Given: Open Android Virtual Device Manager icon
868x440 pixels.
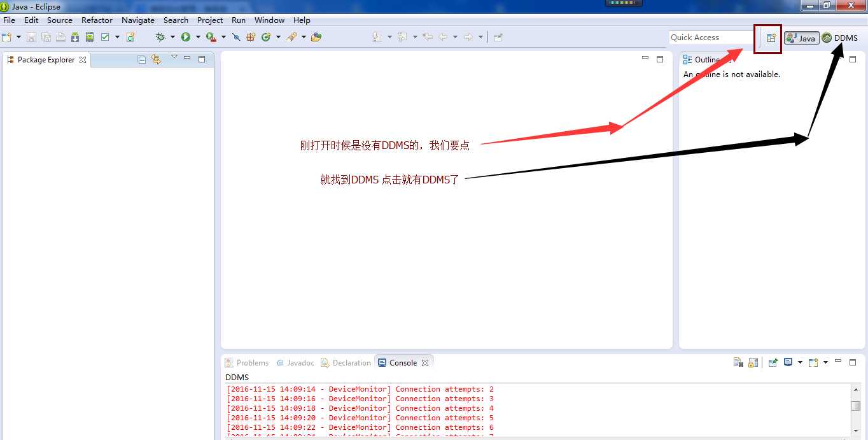Looking at the screenshot, I should point(90,37).
